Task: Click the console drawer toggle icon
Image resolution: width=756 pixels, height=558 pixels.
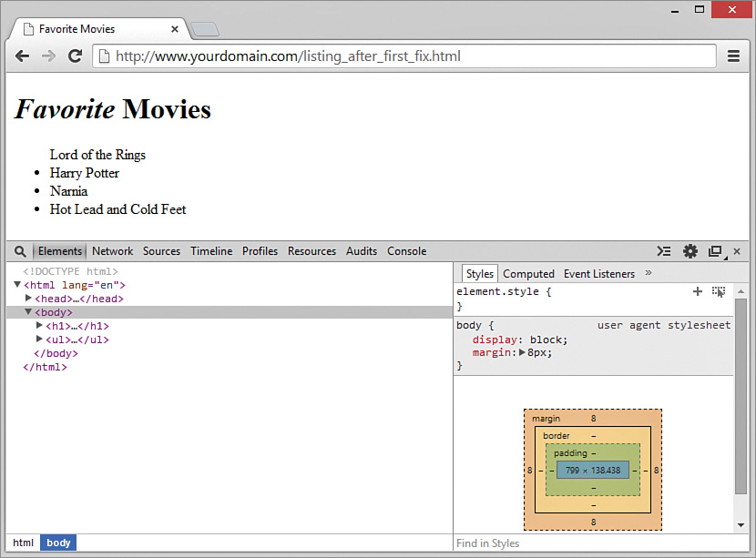Action: click(x=663, y=251)
